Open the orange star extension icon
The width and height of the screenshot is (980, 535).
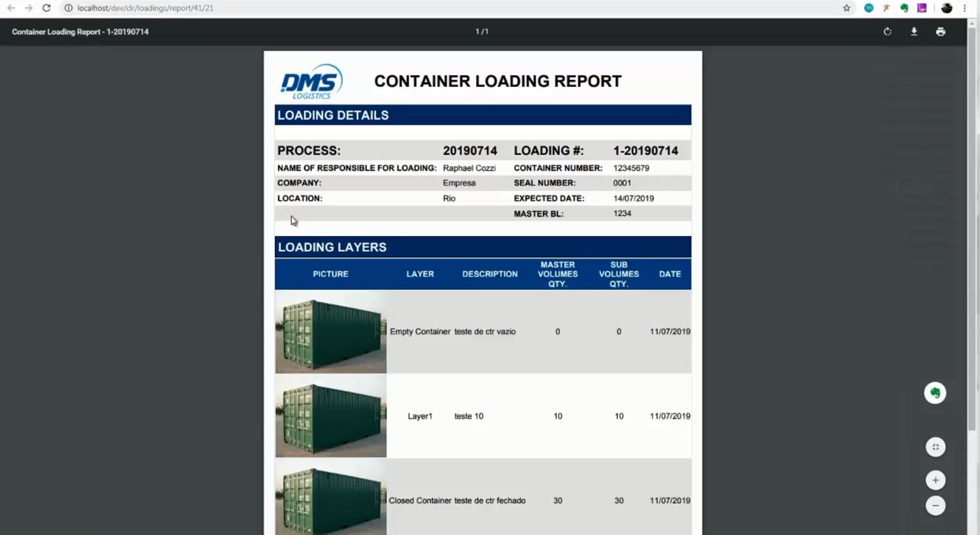tap(886, 8)
